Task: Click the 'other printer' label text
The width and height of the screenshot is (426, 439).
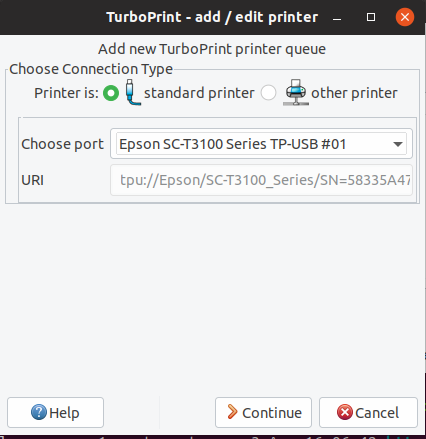Action: pyautogui.click(x=354, y=93)
